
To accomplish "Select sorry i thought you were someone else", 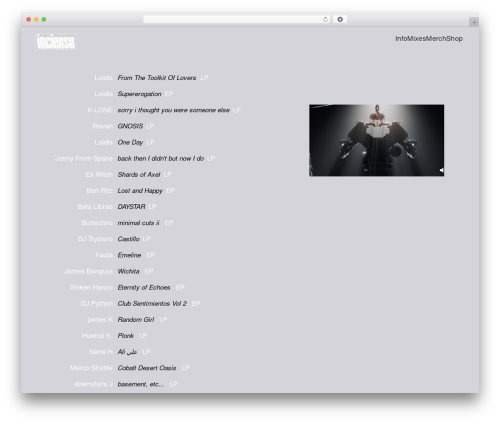I will click(174, 110).
